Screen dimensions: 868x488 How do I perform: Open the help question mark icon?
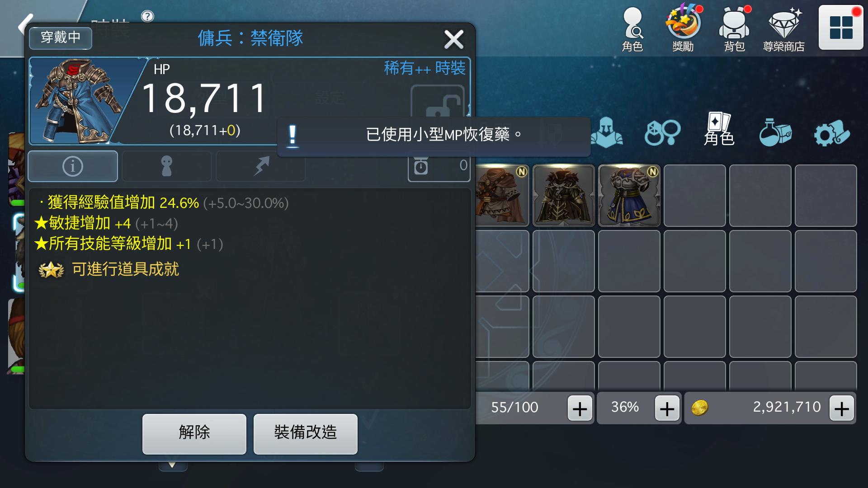147,16
